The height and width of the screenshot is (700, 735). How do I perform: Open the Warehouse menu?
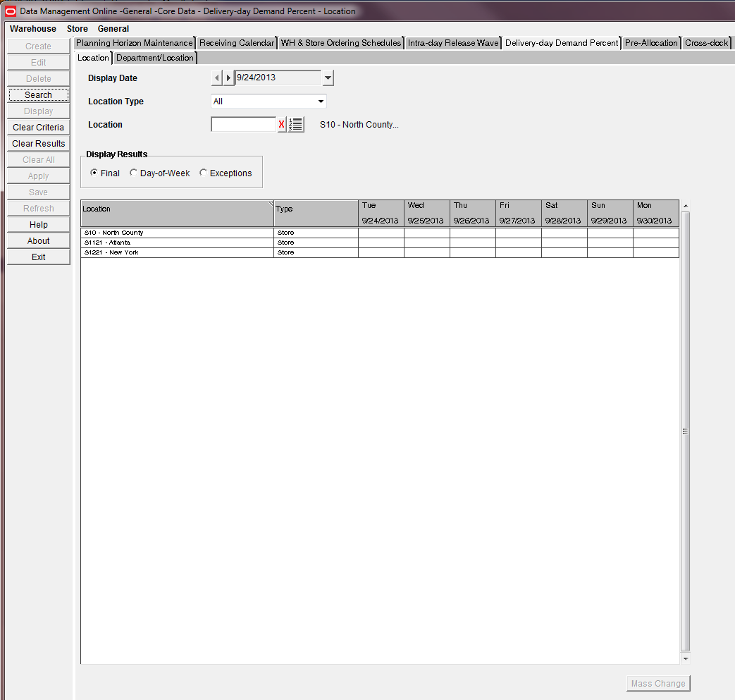33,29
